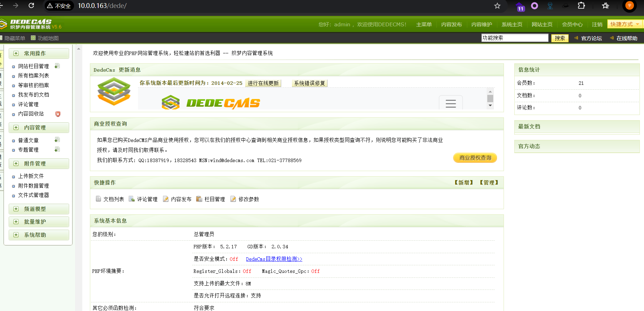Click the add icon beside 普通文章
The width and height of the screenshot is (644, 311).
click(57, 140)
